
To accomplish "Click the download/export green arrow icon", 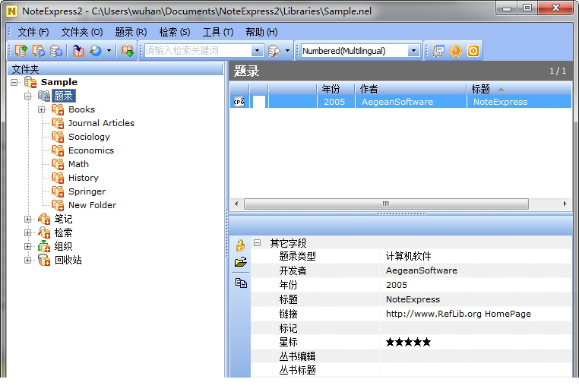I will click(128, 51).
